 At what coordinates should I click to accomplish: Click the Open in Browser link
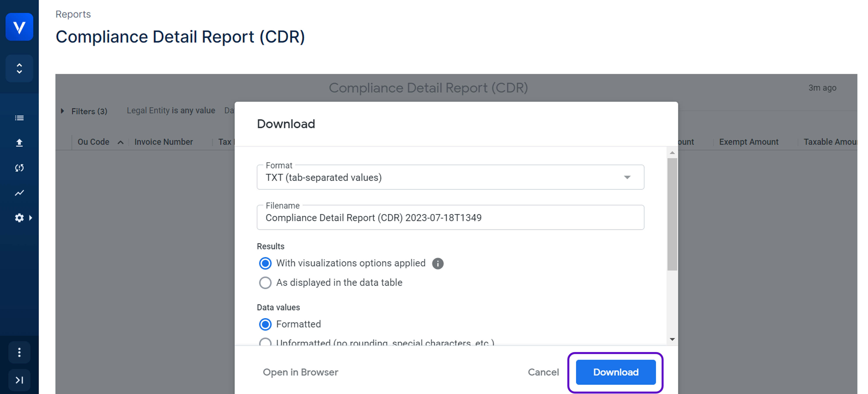click(300, 372)
